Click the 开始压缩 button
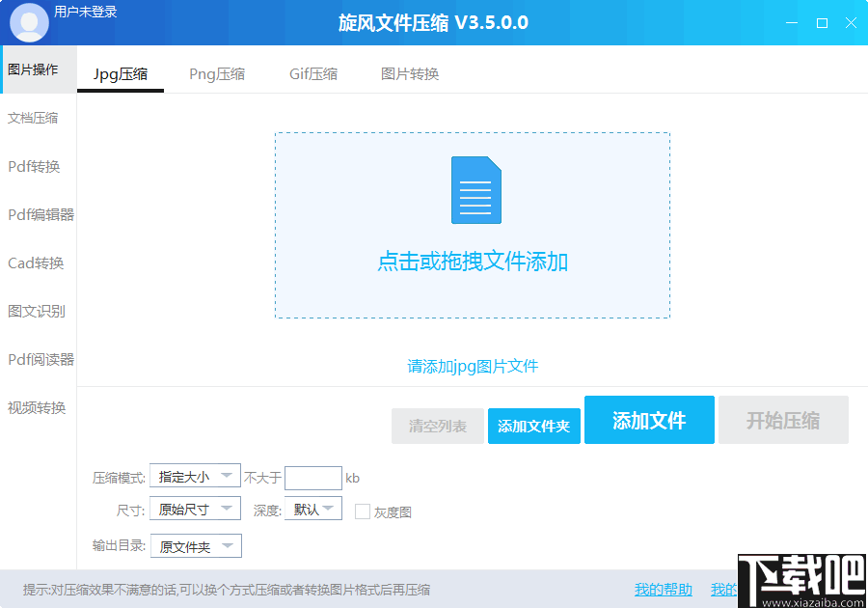The height and width of the screenshot is (608, 868). click(x=783, y=420)
